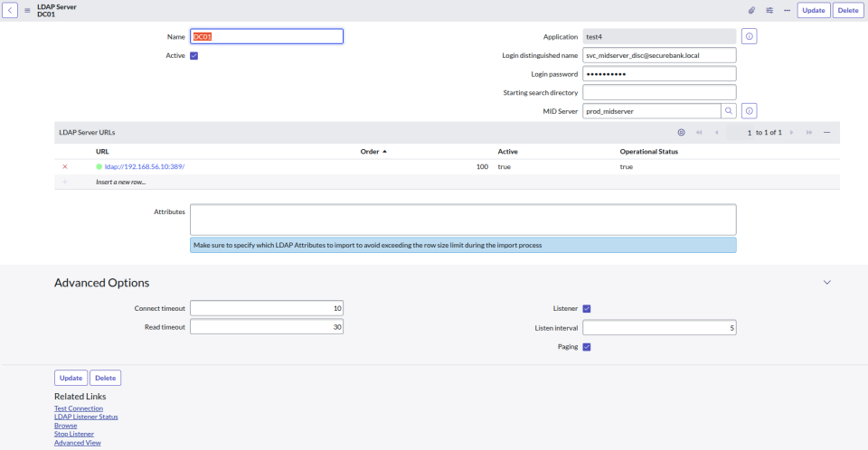The image size is (868, 450).
Task: Open personalize form settings sliders icon
Action: pyautogui.click(x=769, y=11)
